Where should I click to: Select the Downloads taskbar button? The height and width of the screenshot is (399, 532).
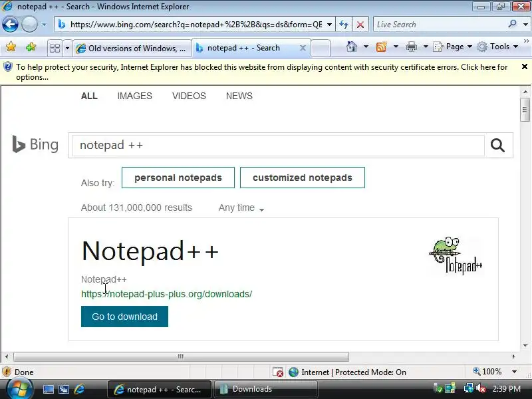[x=265, y=389]
